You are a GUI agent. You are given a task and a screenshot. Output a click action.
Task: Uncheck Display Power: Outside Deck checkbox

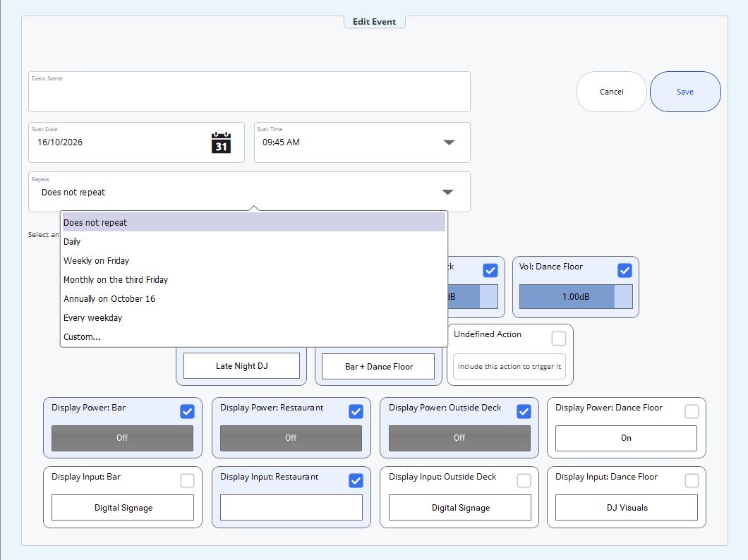pyautogui.click(x=524, y=411)
